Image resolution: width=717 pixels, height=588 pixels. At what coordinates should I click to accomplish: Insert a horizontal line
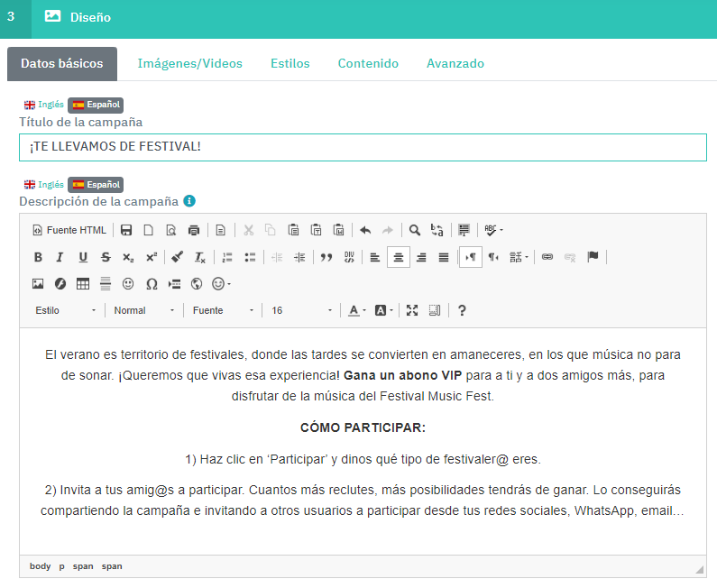tap(106, 284)
